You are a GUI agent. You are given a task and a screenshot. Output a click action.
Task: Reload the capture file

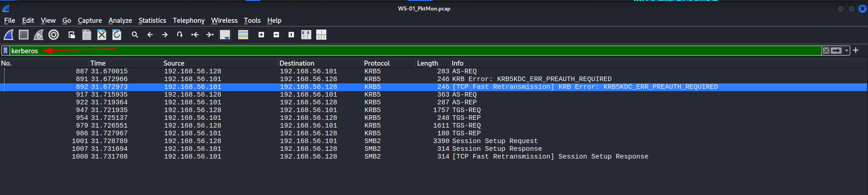pos(117,35)
